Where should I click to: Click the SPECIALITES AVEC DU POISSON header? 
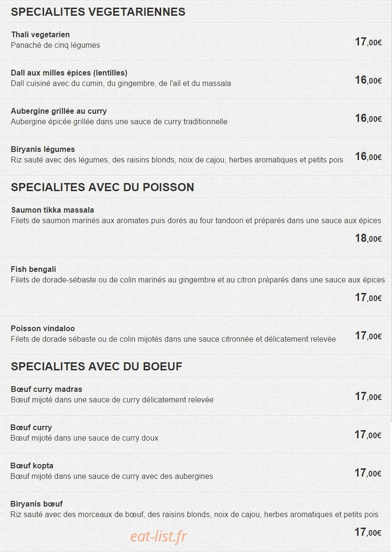(x=102, y=187)
